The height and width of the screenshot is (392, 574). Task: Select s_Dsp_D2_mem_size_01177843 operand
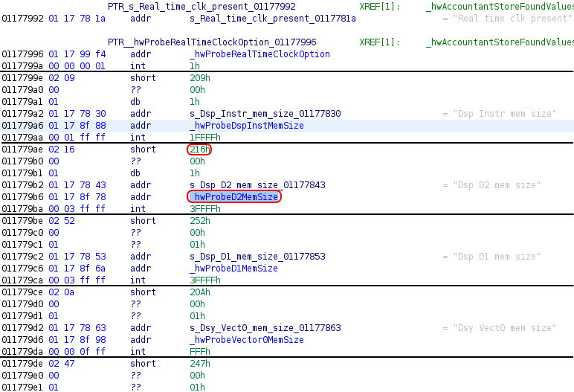[x=257, y=185]
